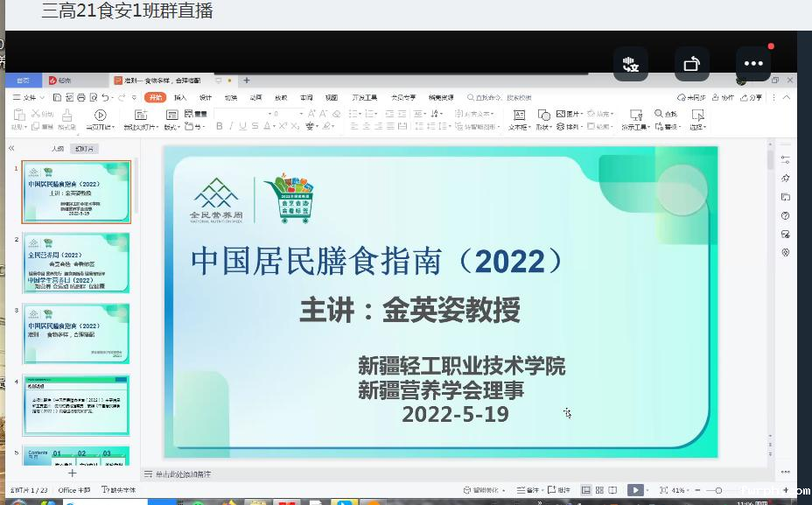
Task: Click the three-dot more options button
Action: [754, 64]
